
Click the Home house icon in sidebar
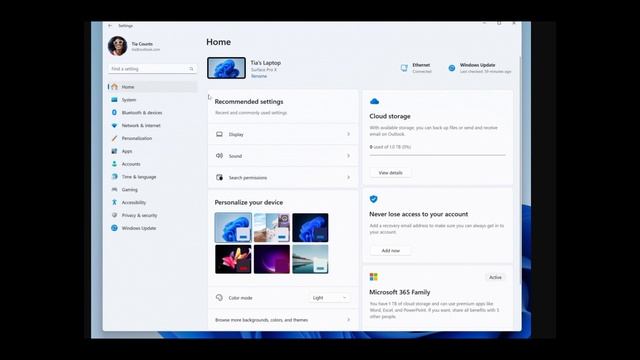coord(114,87)
